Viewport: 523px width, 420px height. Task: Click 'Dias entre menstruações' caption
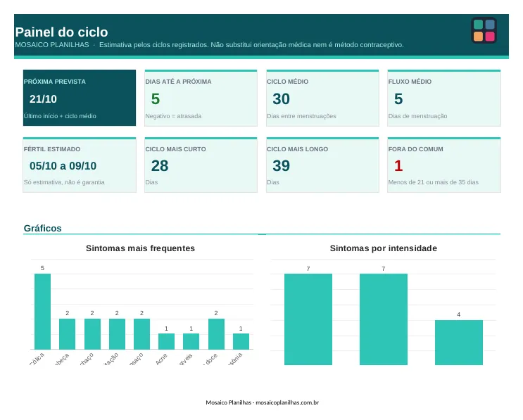[x=301, y=116]
